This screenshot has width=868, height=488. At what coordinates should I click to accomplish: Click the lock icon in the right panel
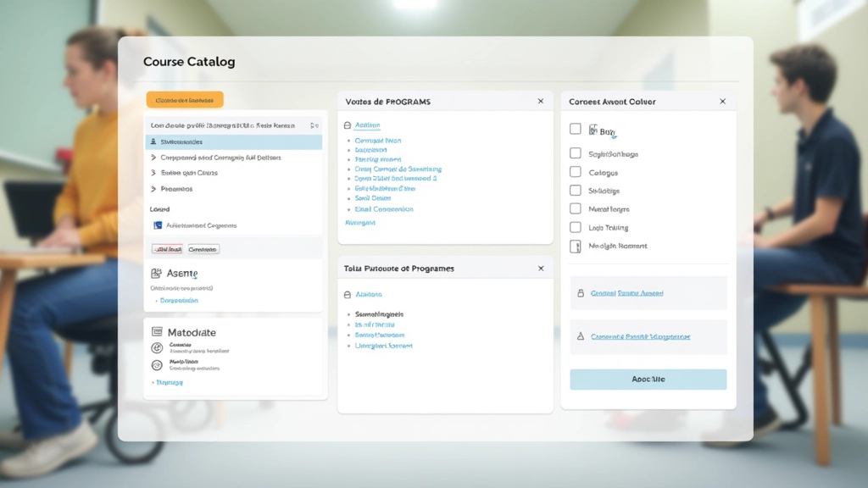(581, 293)
